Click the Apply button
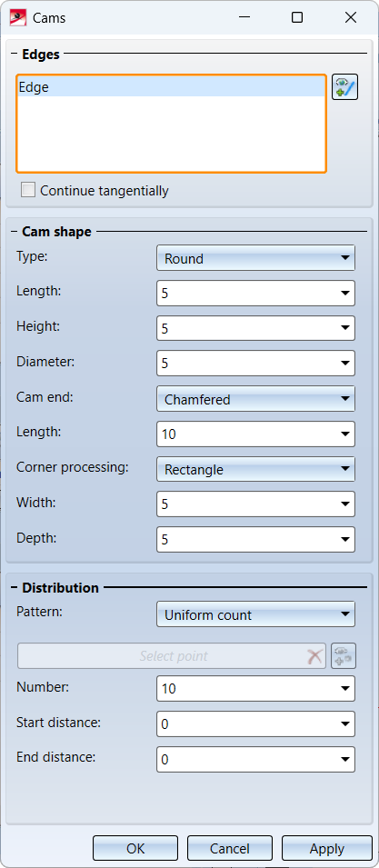The image size is (379, 868). [x=327, y=849]
